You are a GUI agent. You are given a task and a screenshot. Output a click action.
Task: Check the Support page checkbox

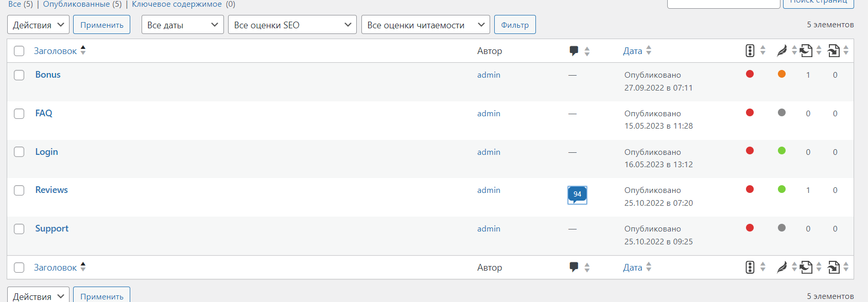tap(19, 229)
